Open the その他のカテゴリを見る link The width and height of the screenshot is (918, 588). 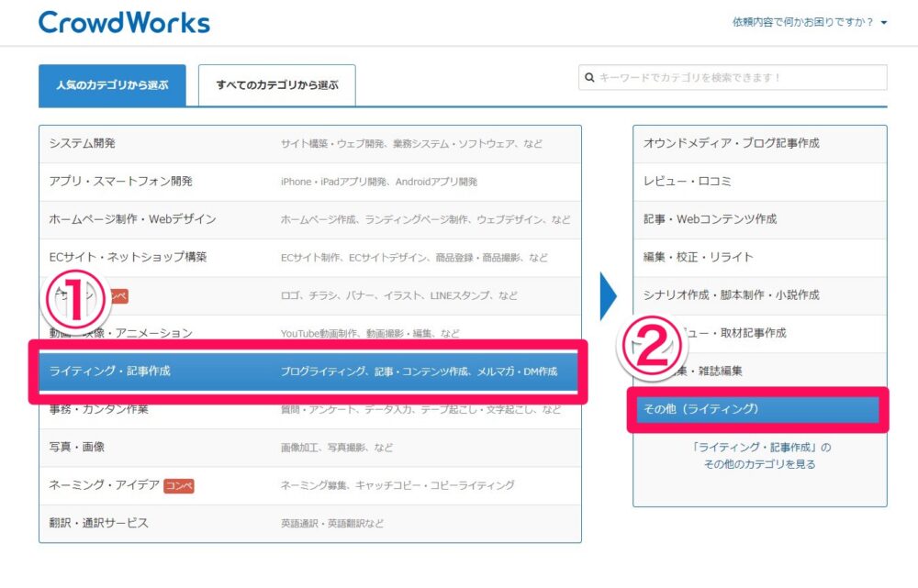(x=759, y=464)
